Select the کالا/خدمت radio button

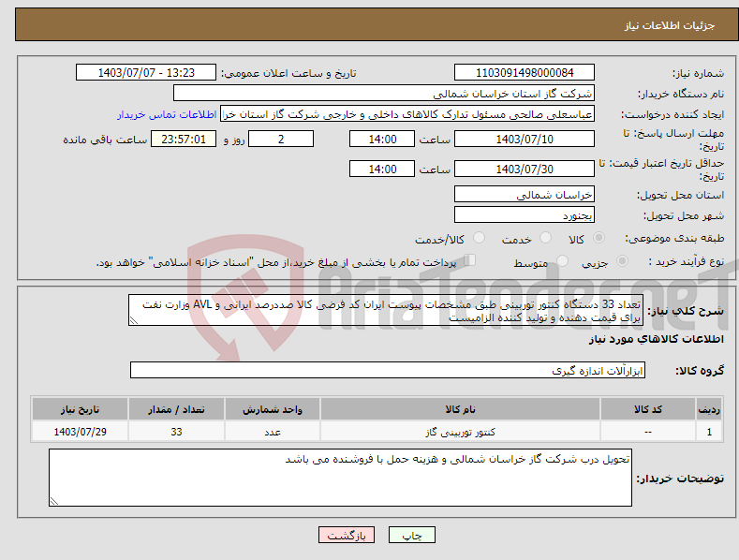(x=479, y=238)
